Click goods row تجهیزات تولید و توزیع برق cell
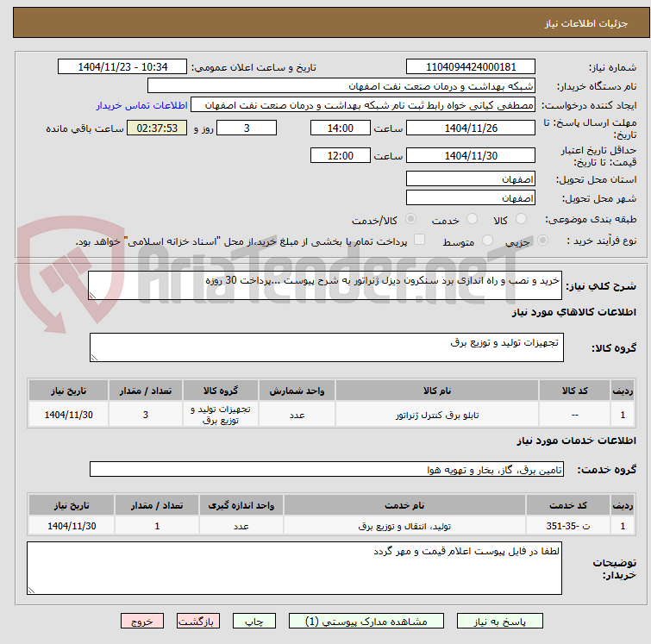 [x=221, y=415]
